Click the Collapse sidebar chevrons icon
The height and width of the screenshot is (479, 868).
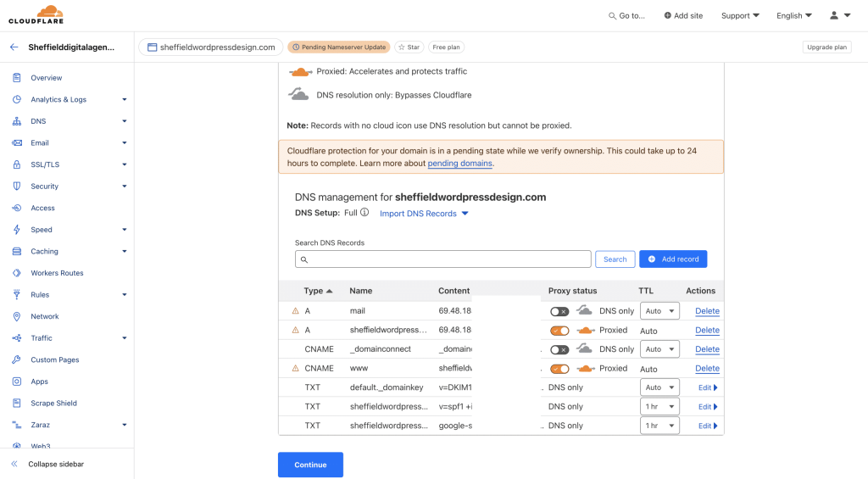coord(14,464)
